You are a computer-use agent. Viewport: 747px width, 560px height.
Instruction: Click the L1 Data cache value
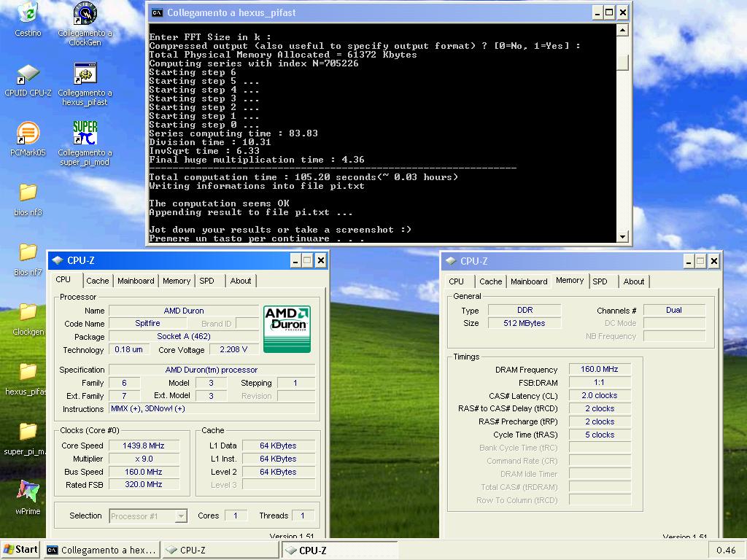tap(278, 446)
